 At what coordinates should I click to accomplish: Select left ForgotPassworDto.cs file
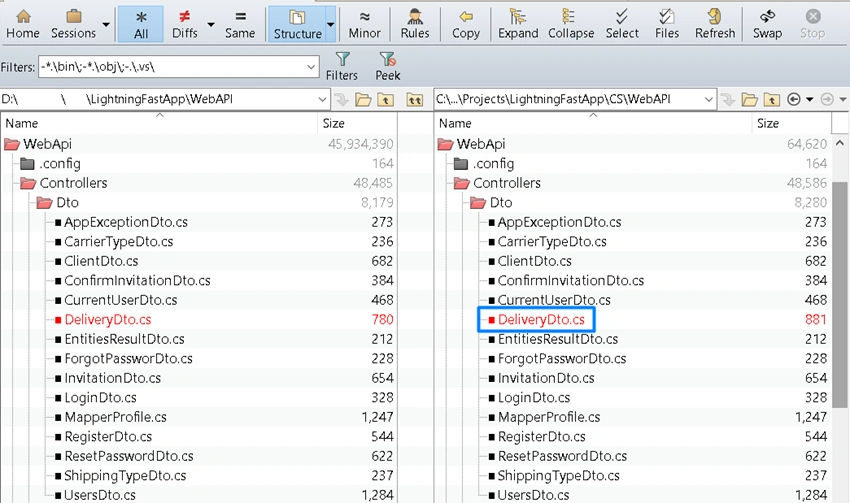[x=128, y=359]
